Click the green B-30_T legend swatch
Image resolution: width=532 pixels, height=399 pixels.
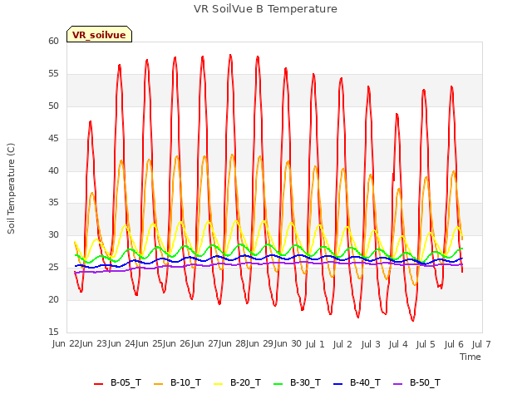pos(278,384)
